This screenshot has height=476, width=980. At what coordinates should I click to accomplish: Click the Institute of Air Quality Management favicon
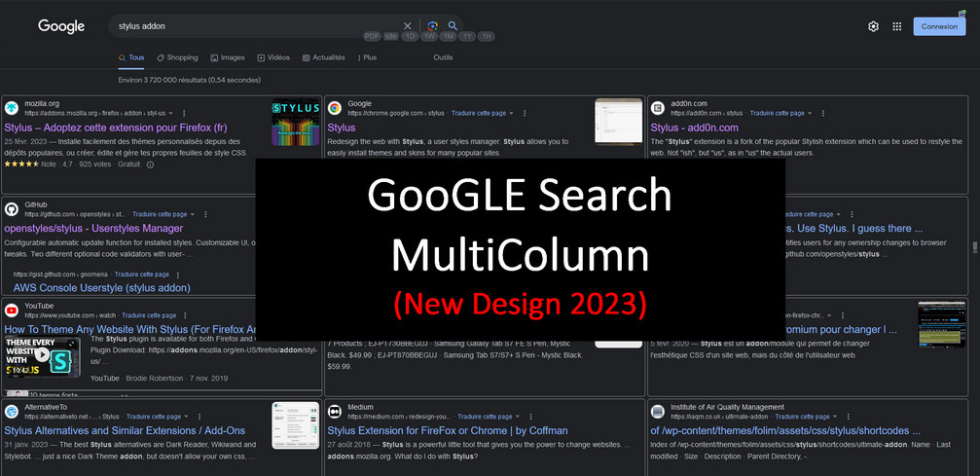point(658,412)
